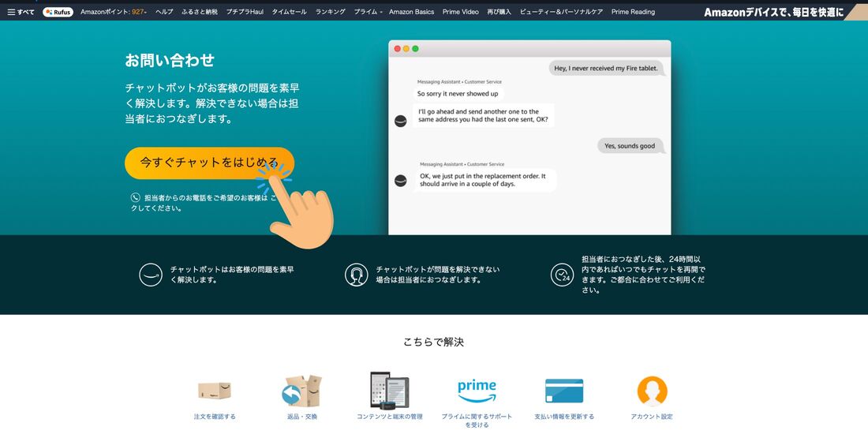This screenshot has height=434, width=868.
Task: Open the 注文を確認する link
Action: (x=215, y=417)
